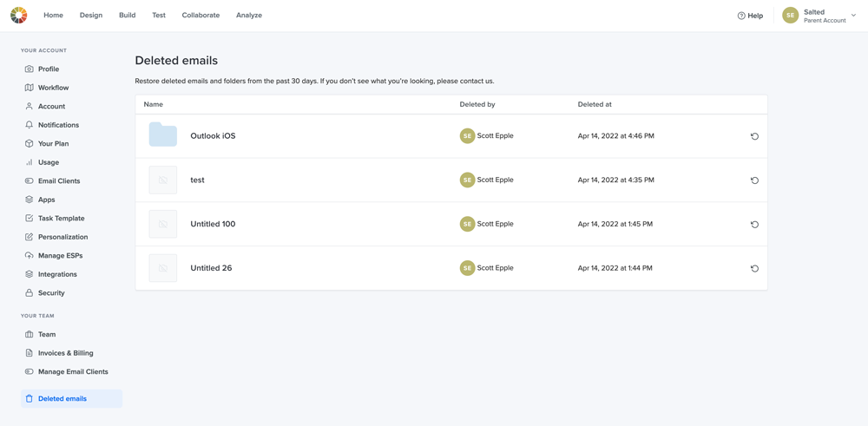Open the Design menu
Screen dimensions: 868x426
(91, 16)
